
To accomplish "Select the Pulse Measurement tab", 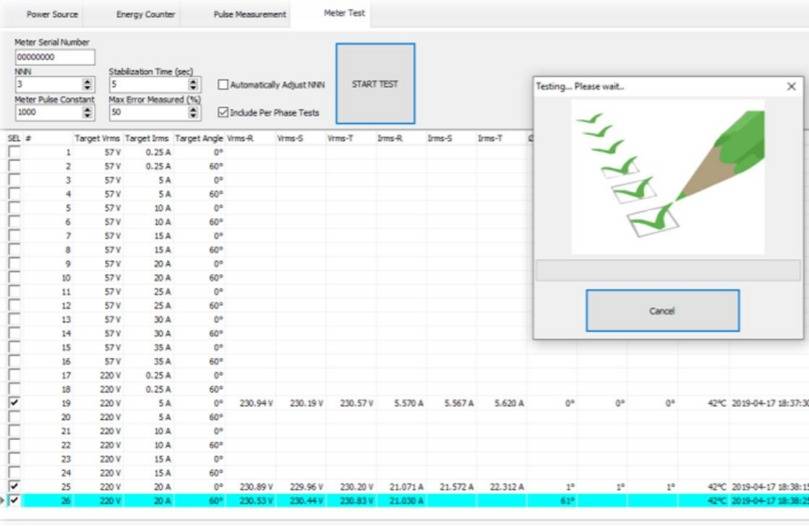I will click(249, 15).
